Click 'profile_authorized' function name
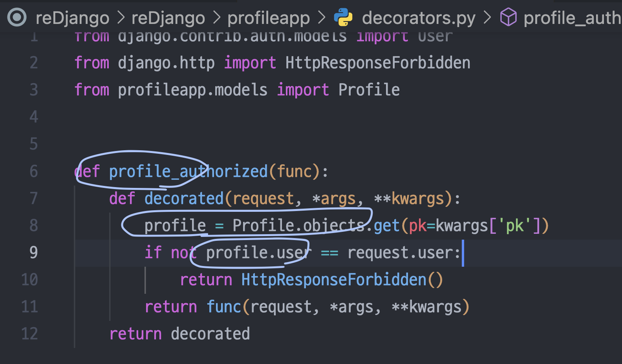 (x=188, y=172)
